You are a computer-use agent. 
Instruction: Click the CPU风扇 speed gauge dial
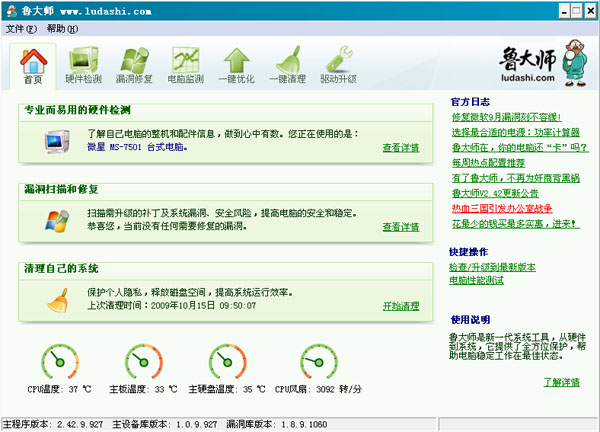point(319,362)
